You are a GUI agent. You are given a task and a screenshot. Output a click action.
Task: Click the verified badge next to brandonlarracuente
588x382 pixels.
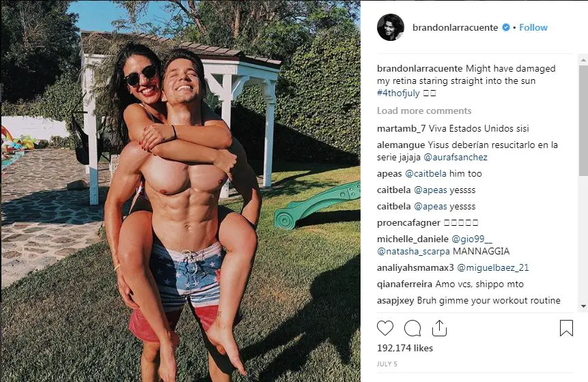(506, 27)
